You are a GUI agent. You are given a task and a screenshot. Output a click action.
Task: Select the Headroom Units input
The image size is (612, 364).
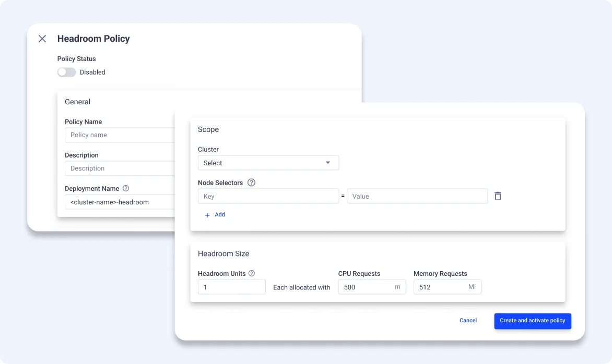tap(231, 287)
